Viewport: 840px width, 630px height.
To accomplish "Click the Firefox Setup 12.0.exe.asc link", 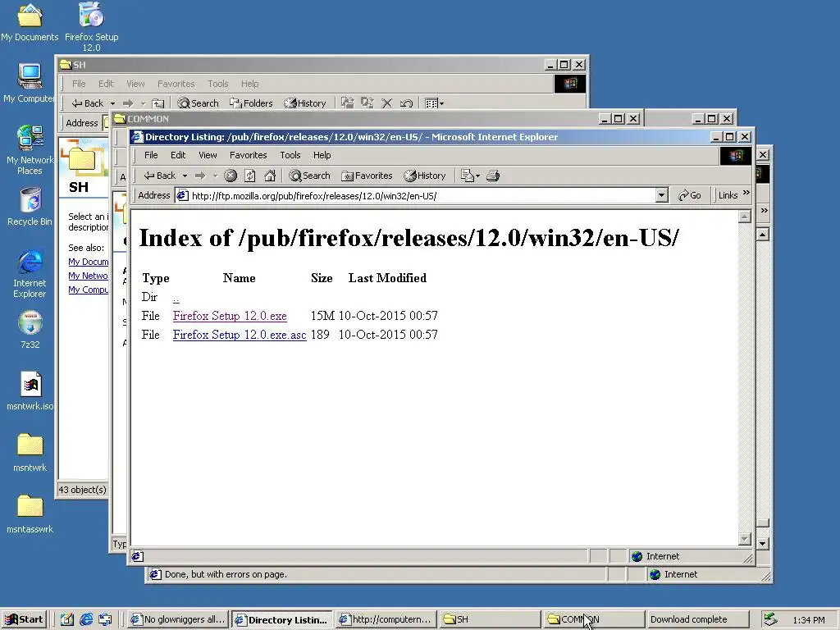I will click(x=240, y=335).
